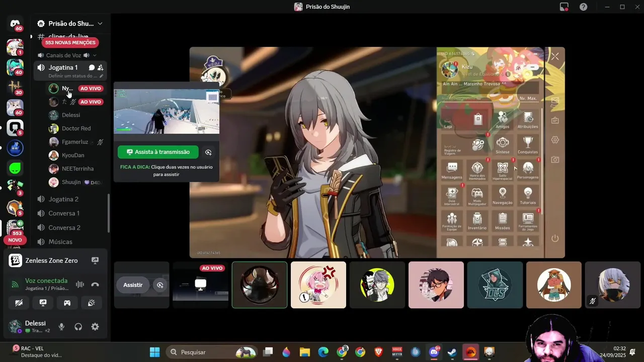Screen dimensions: 644x362
Task: Share your screen from voice panel
Action: click(43, 303)
